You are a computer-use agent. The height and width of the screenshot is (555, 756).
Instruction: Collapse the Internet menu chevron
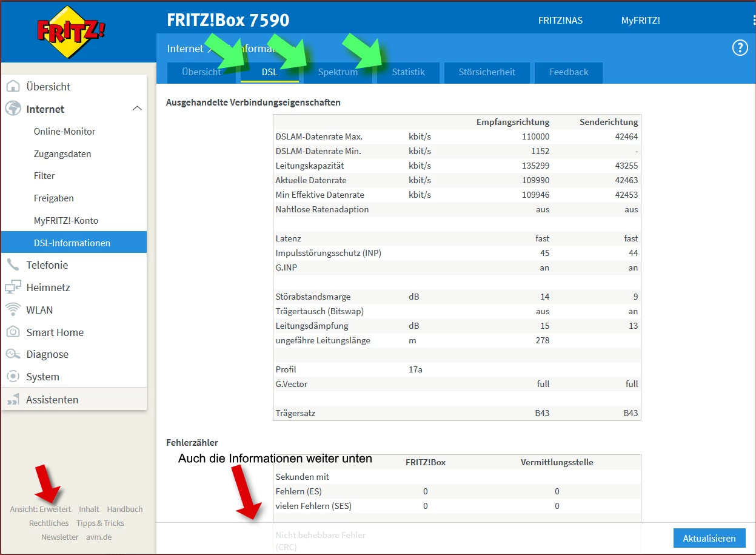(138, 109)
